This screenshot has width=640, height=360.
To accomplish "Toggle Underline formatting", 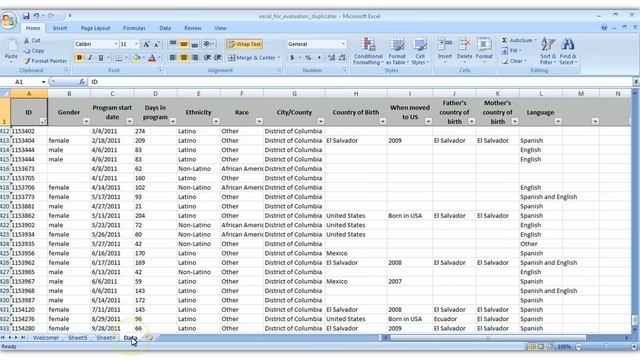I will (x=100, y=58).
